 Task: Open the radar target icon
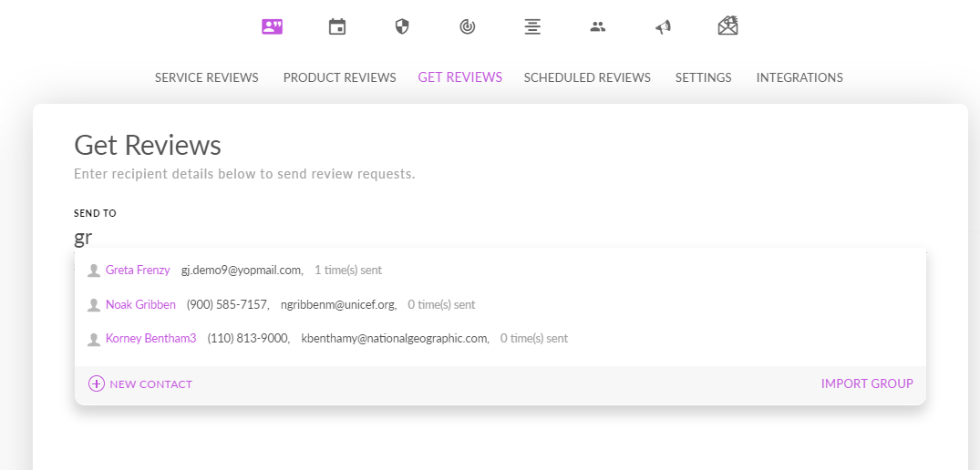coord(467,26)
